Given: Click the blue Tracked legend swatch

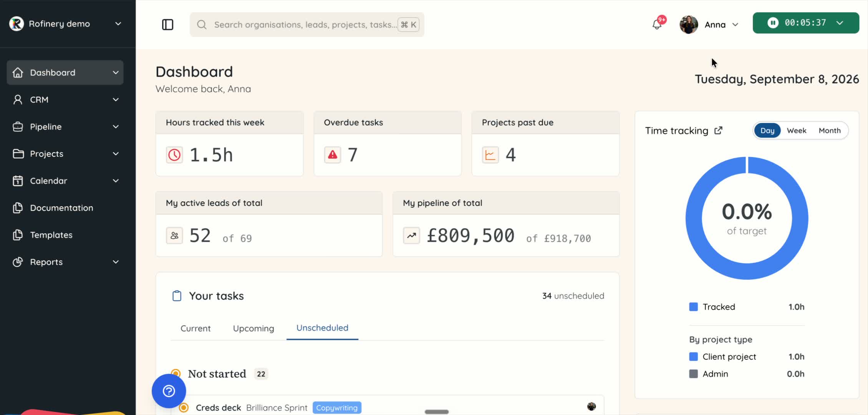Looking at the screenshot, I should click(693, 307).
